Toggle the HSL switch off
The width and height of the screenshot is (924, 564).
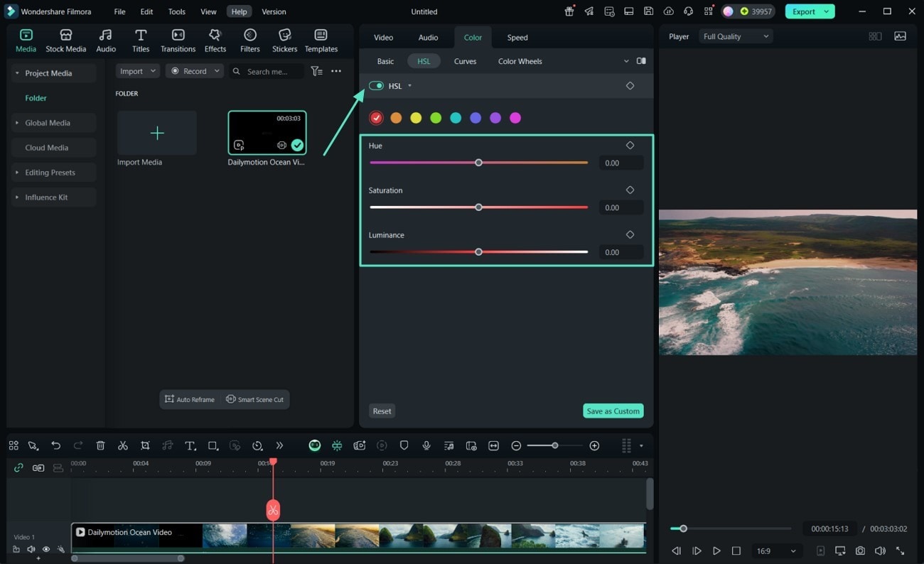pyautogui.click(x=376, y=85)
